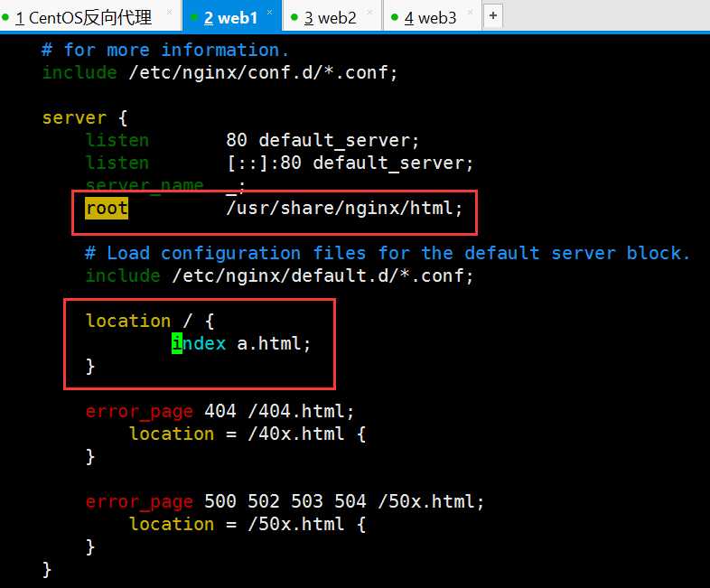This screenshot has height=588, width=710.
Task: Click '[::]:80 default_server;' value
Action: (x=350, y=163)
